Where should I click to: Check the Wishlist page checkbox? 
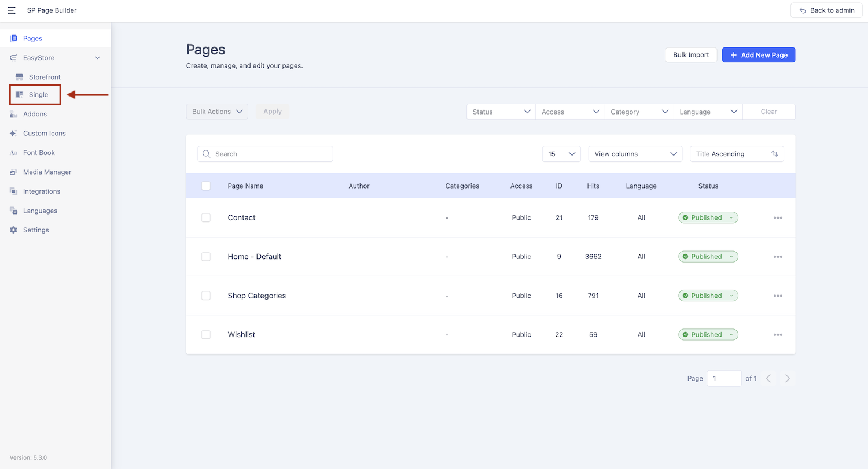point(206,335)
